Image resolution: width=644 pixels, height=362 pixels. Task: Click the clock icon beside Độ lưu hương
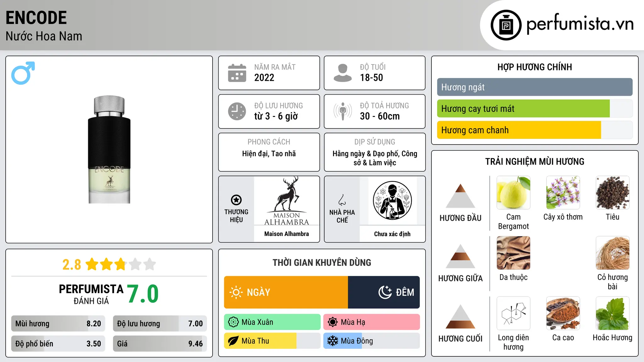tap(237, 111)
